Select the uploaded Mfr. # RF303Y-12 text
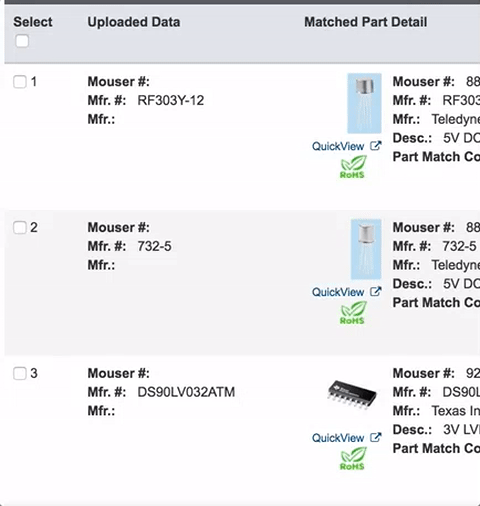This screenshot has height=506, width=480. pos(171,100)
